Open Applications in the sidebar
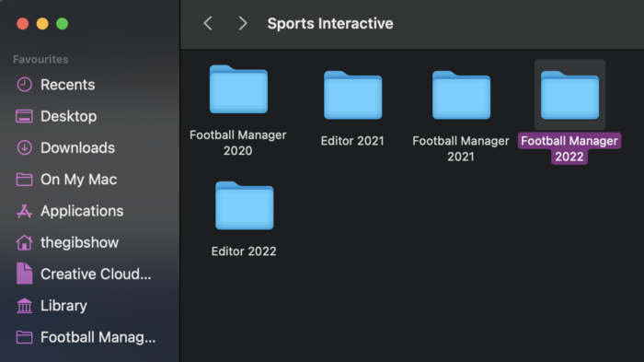Image resolution: width=644 pixels, height=362 pixels. point(82,211)
